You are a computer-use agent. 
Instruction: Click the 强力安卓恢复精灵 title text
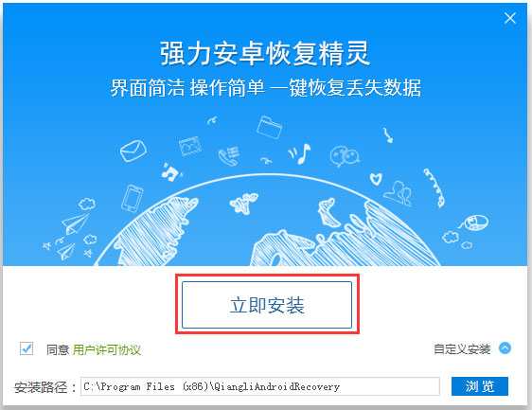pyautogui.click(x=265, y=53)
